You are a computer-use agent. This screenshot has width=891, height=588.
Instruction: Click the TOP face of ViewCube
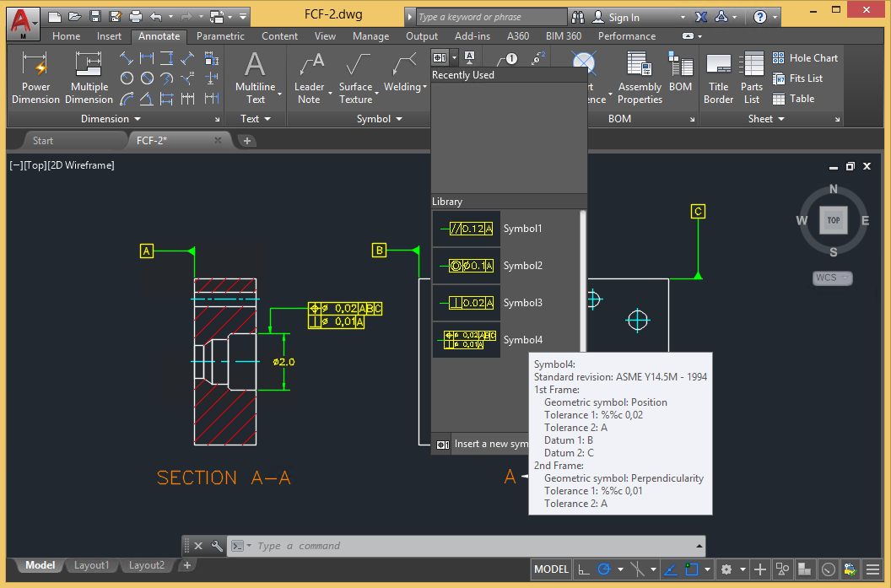click(833, 220)
